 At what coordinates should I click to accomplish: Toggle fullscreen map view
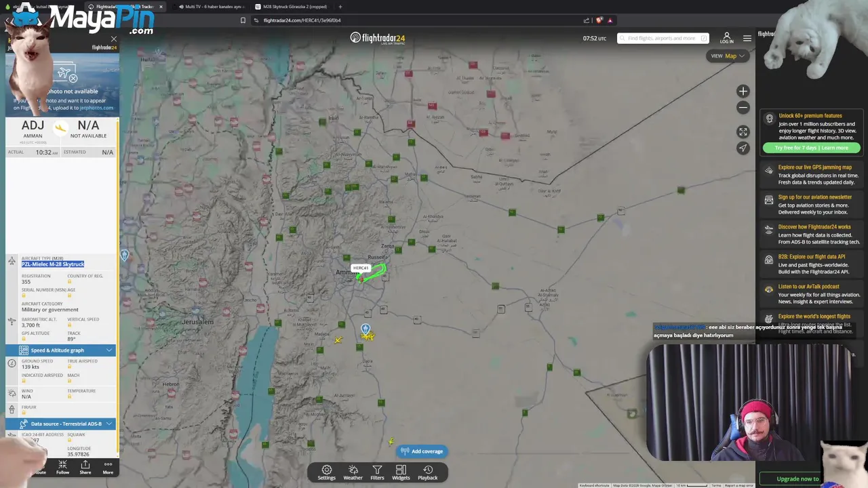[743, 131]
